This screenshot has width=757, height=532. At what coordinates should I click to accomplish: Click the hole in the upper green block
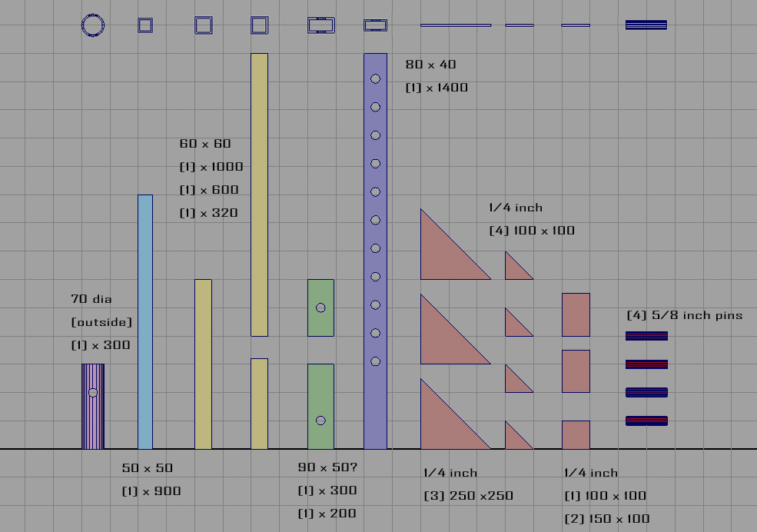tap(320, 308)
